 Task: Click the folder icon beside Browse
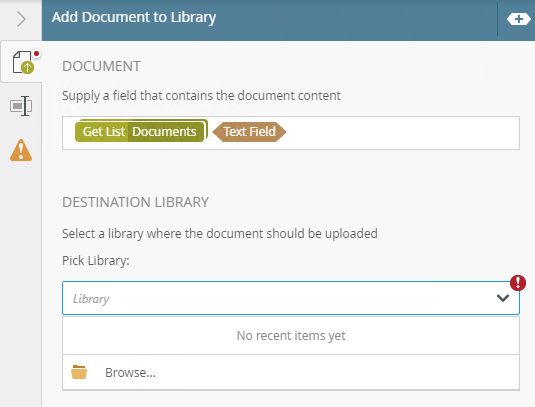[x=79, y=372]
